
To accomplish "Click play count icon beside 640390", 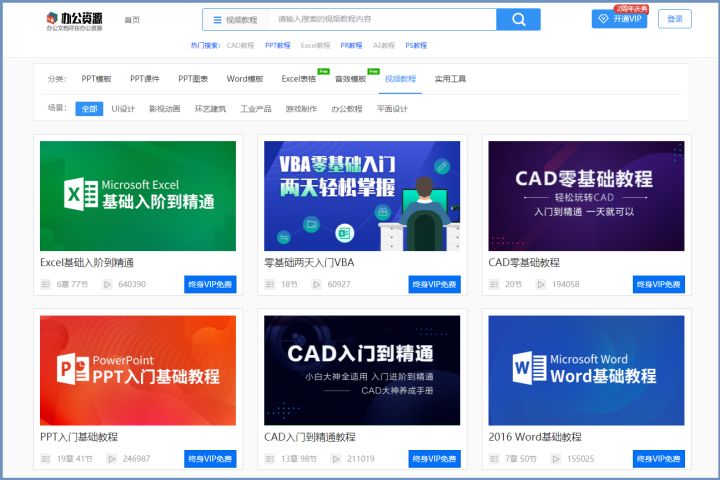I will [x=107, y=284].
